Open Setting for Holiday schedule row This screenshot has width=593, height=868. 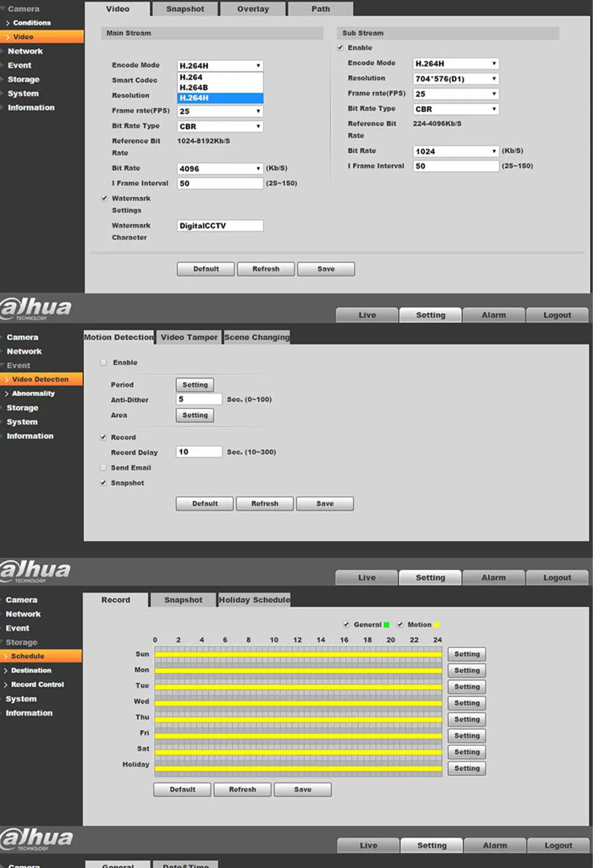(x=467, y=768)
